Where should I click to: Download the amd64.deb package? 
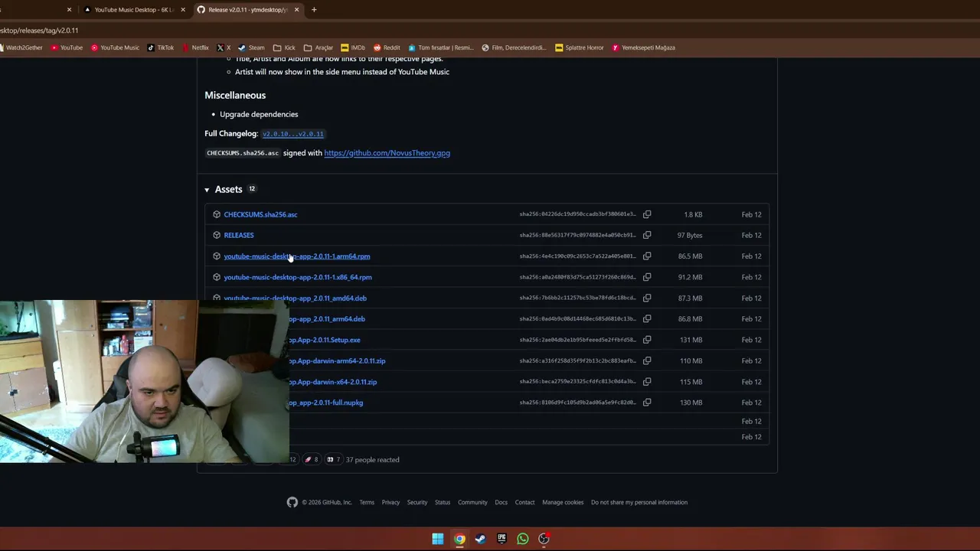(295, 298)
